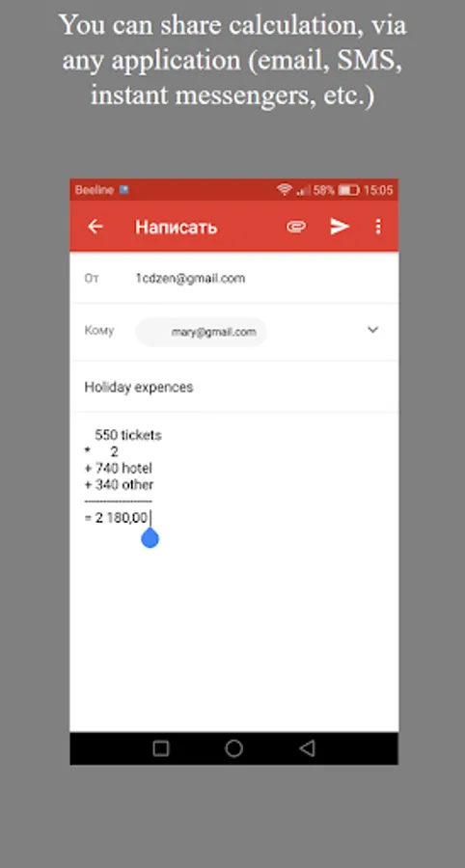Viewport: 465px width, 868px height.
Task: Tap the blue text cursor handle
Action: [x=150, y=537]
